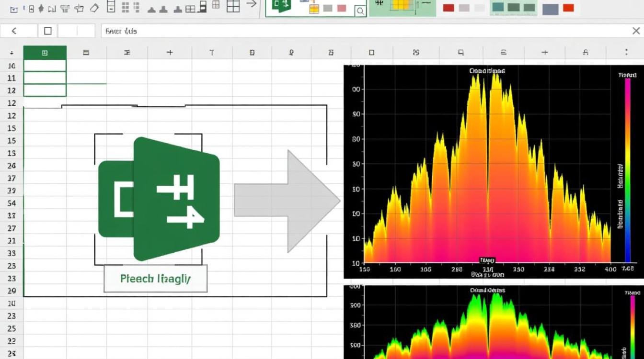Click the eraser icon in the toolbar
Viewport: 644px width, 359px height.
(94, 7)
